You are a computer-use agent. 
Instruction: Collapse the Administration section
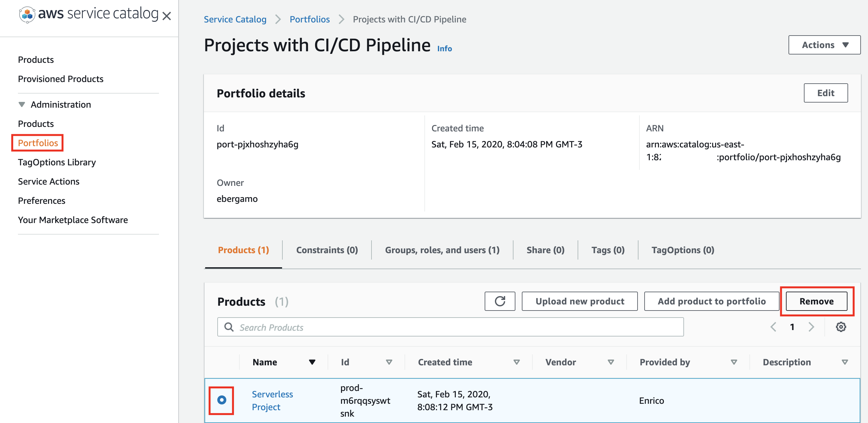22,104
